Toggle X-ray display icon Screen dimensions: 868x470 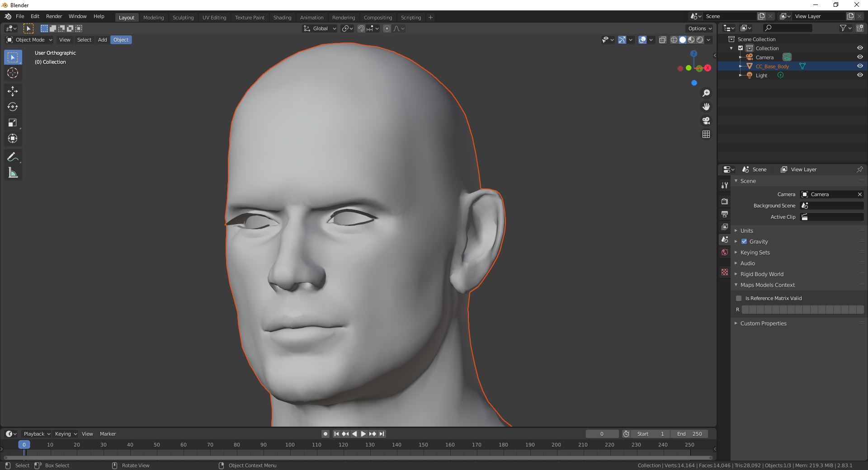click(x=662, y=40)
